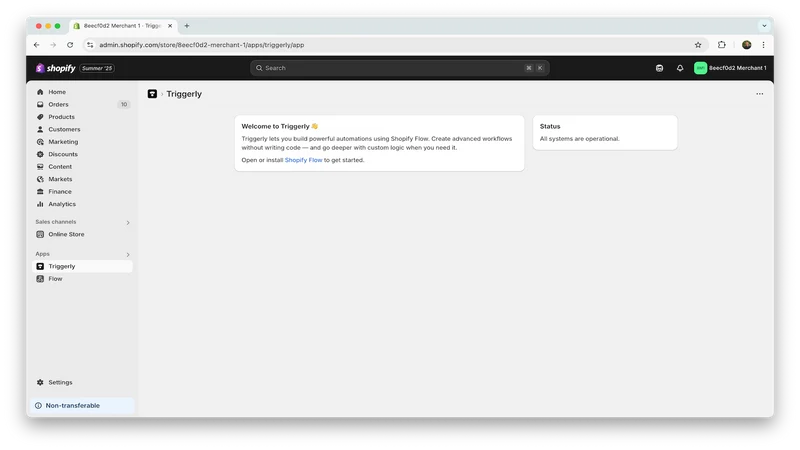The height and width of the screenshot is (450, 800).
Task: Open a new browser tab
Action: 187,26
